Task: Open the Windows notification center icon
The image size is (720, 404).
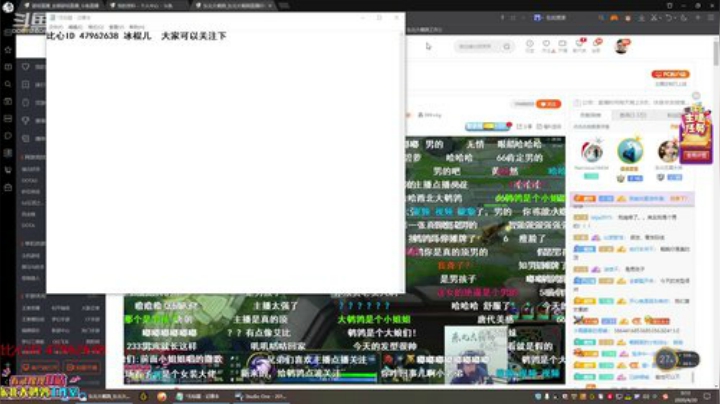Action: click(708, 396)
